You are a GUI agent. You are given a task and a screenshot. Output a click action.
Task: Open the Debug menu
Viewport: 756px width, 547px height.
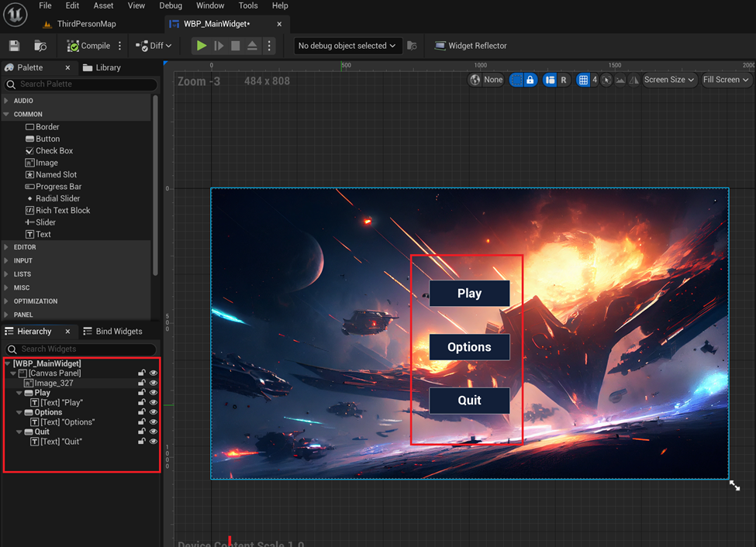pyautogui.click(x=171, y=5)
